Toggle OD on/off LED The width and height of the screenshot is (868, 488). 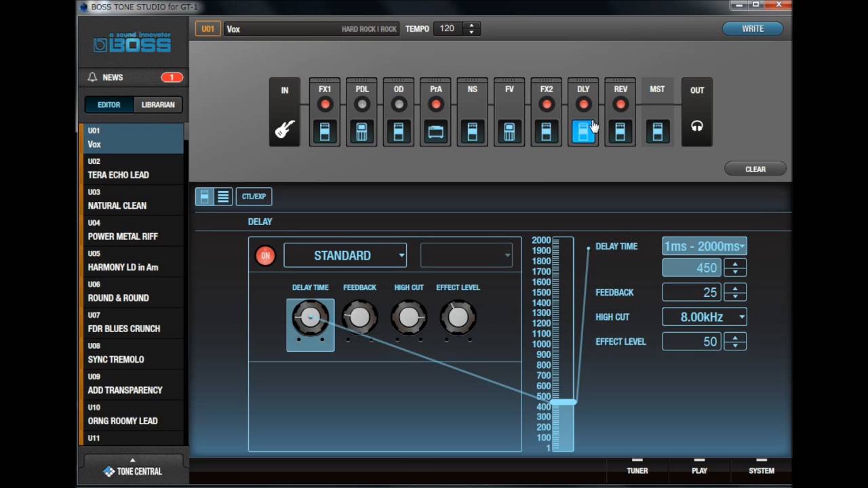399,104
